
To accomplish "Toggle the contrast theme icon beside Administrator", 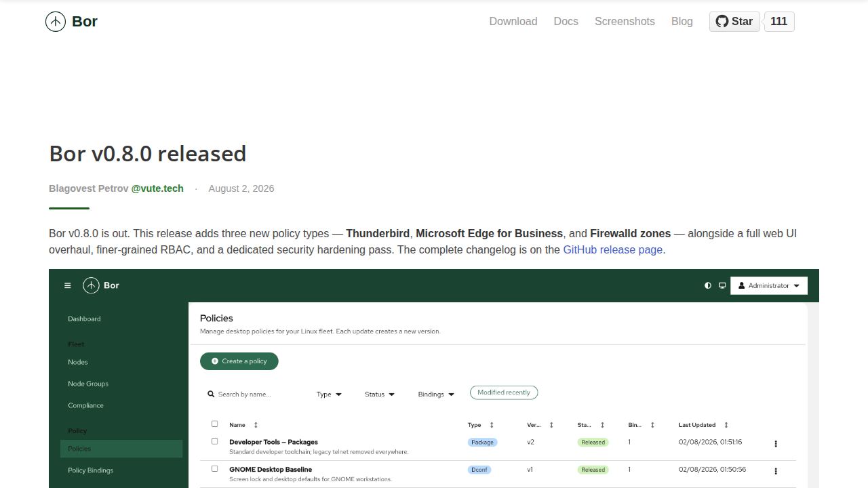I will 708,285.
